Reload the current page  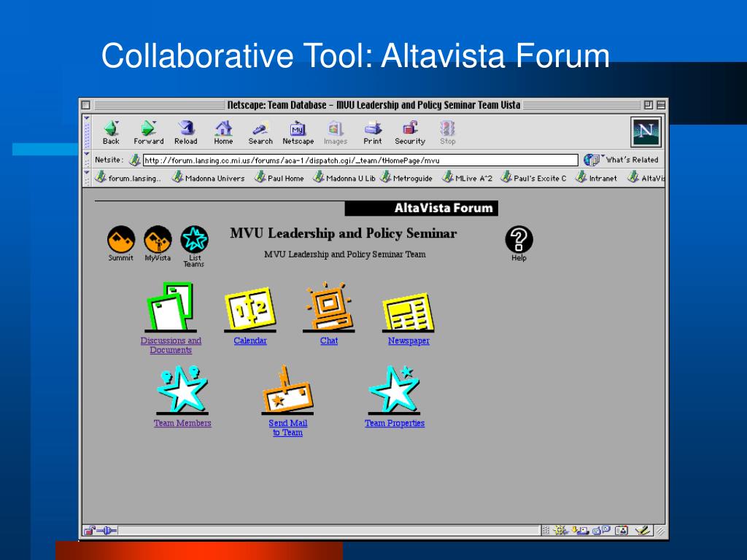186,133
